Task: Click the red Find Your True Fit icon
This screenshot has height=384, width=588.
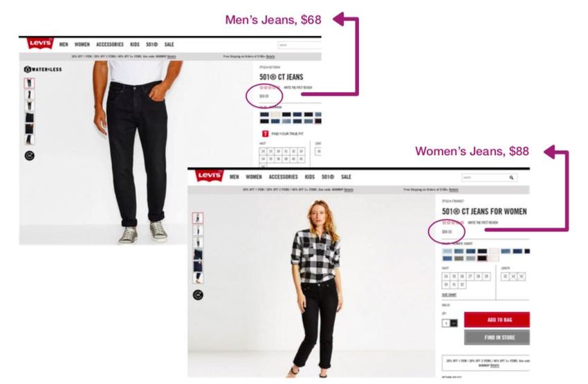Action: click(265, 134)
